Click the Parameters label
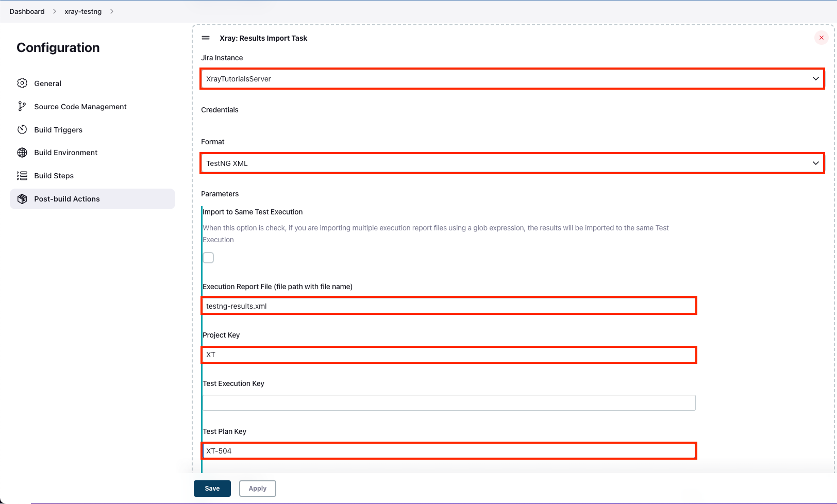The image size is (837, 504). pos(220,194)
